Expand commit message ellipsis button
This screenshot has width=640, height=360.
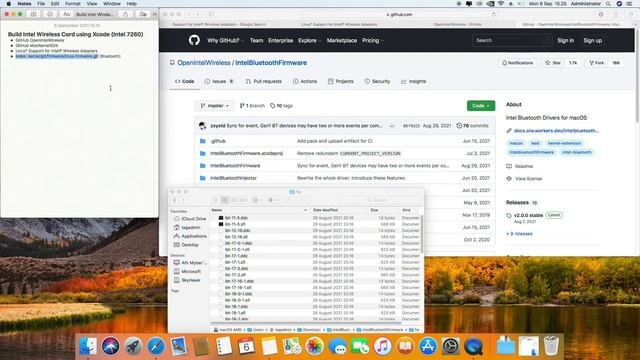[391, 126]
